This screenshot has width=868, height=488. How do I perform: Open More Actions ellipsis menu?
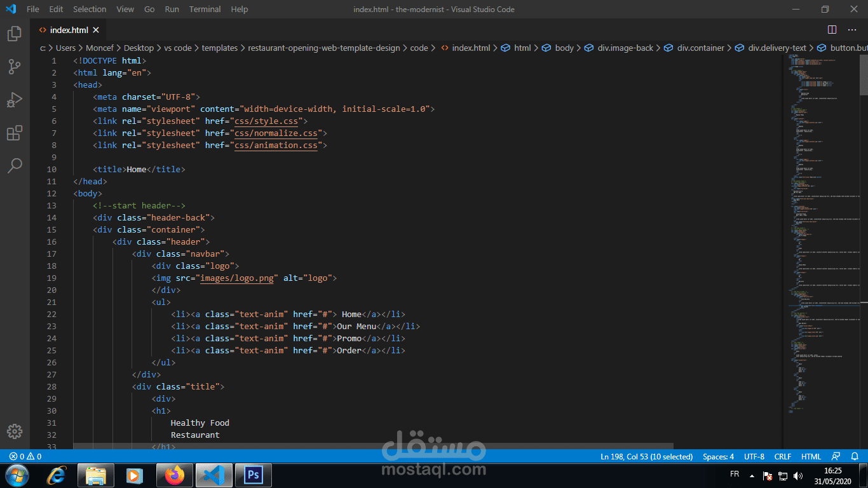pos(852,30)
